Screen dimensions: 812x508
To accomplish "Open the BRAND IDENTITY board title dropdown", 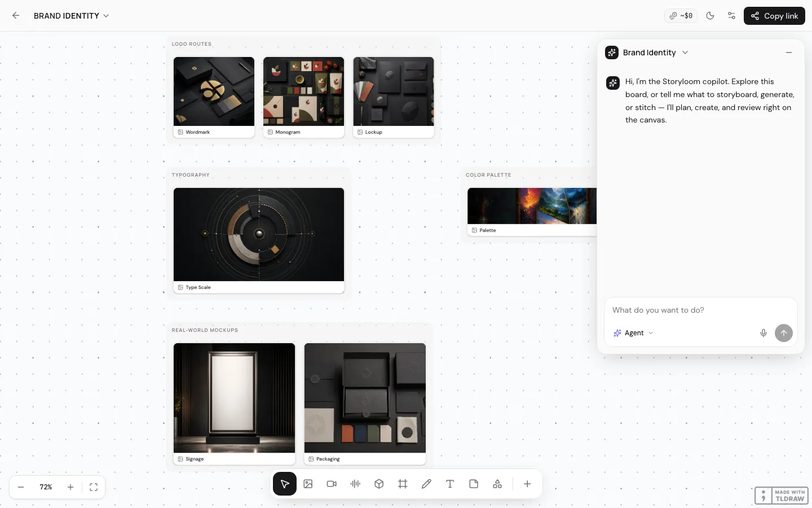I will (x=71, y=16).
